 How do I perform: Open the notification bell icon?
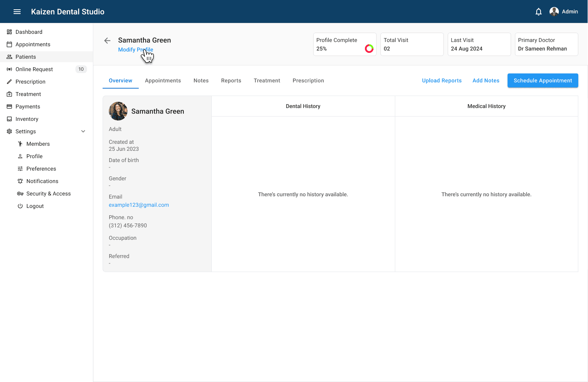point(539,12)
